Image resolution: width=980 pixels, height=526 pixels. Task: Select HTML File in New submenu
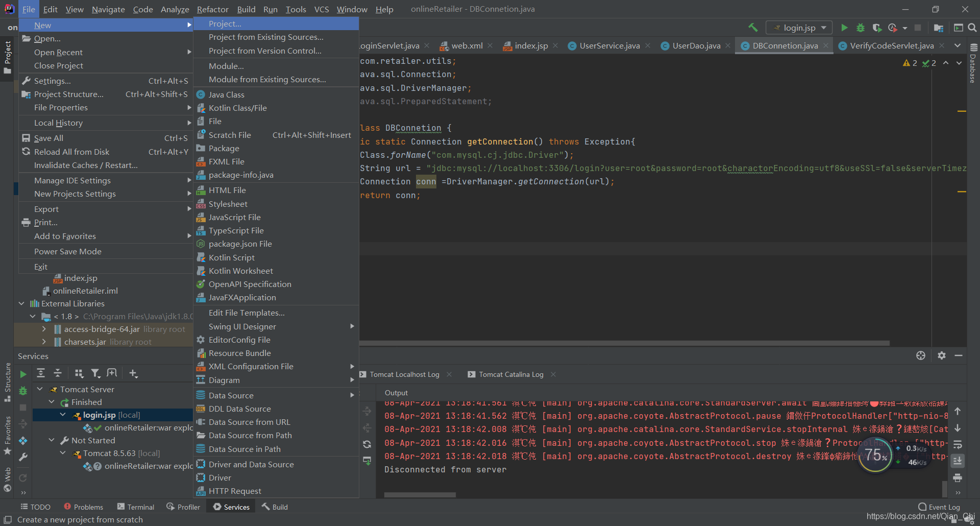pos(276,190)
